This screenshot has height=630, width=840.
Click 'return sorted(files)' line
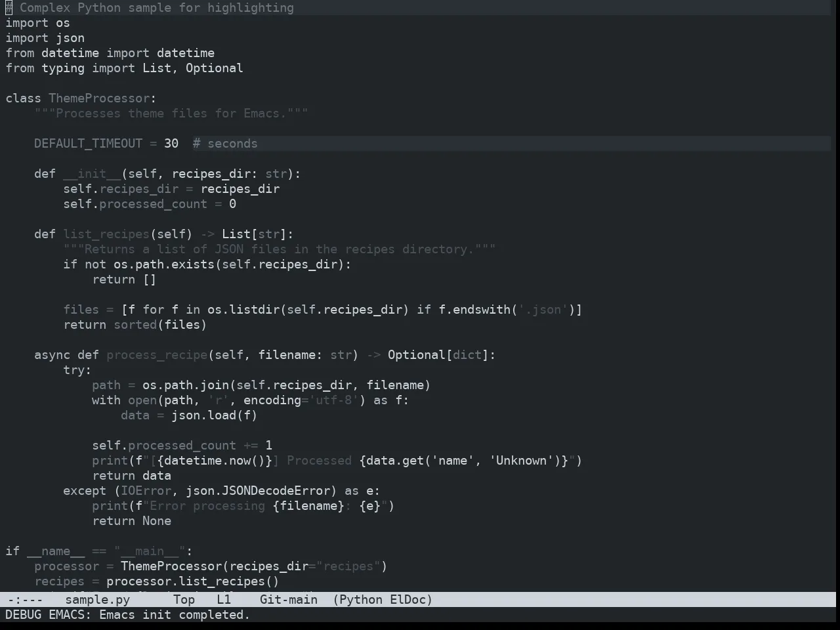(135, 325)
